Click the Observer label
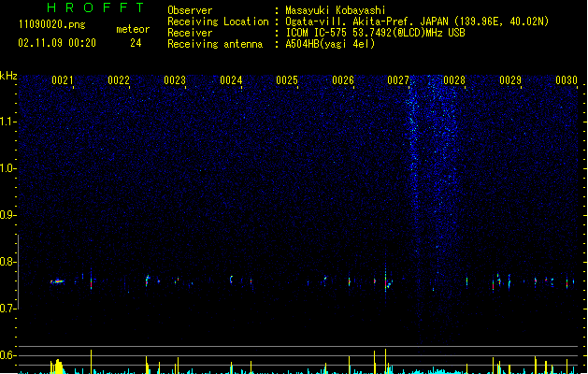This screenshot has height=374, width=588. (190, 10)
